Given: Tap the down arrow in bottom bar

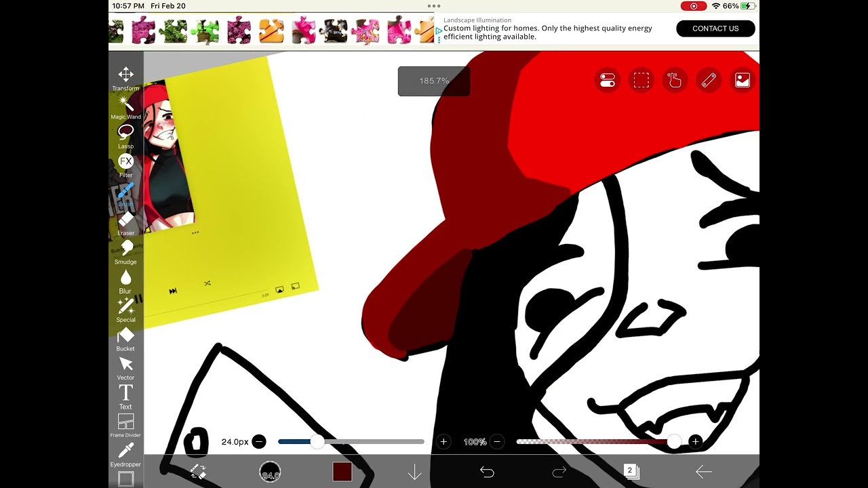Looking at the screenshot, I should 414,472.
